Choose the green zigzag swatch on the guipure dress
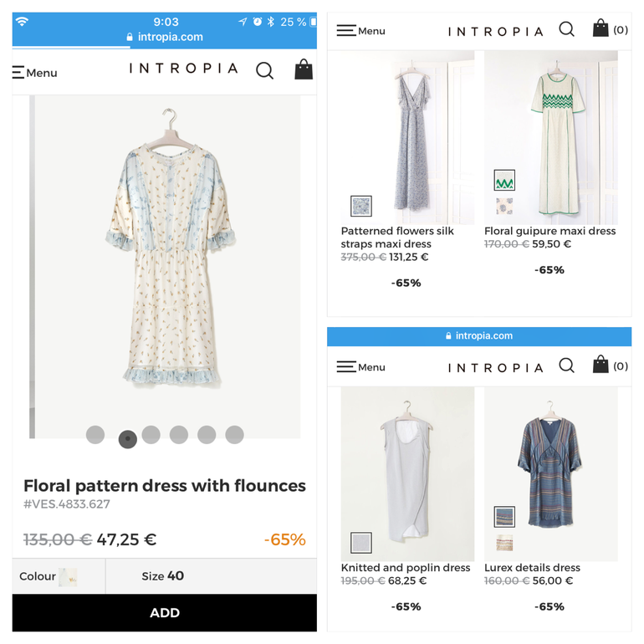The height and width of the screenshot is (644, 644). tap(504, 180)
